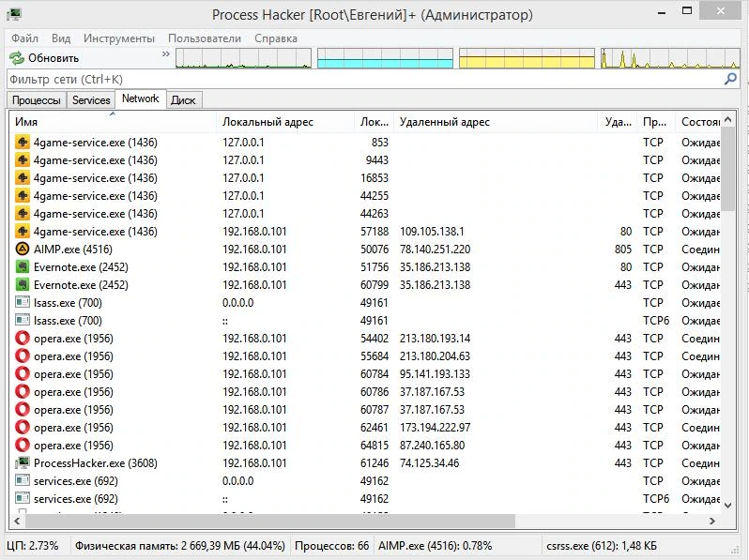This screenshot has height=560, width=749.
Task: Switch to the Диск tab
Action: (183, 100)
